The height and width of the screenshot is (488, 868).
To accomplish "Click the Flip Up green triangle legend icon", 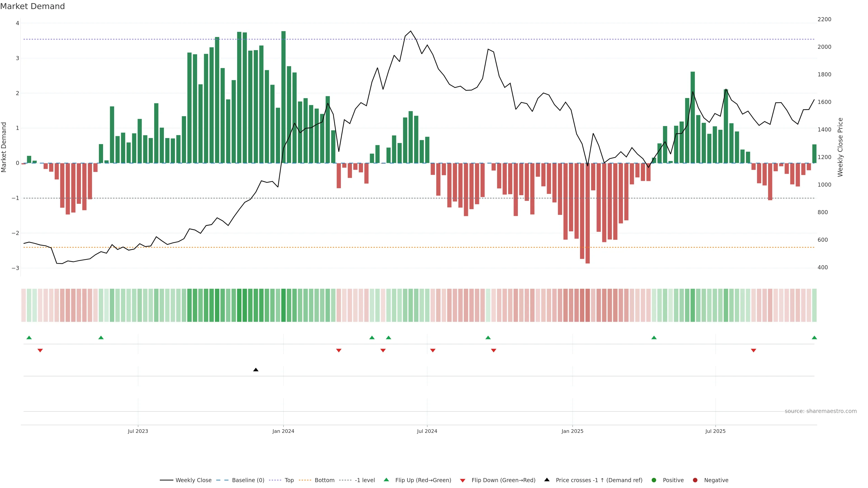I will [387, 480].
